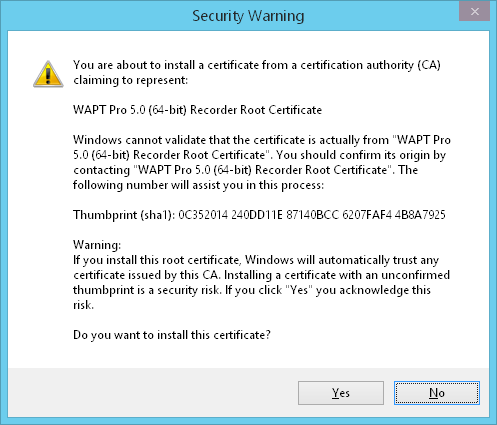Click the 'Windows cannot validate' line
This screenshot has width=497, height=425.
262,140
